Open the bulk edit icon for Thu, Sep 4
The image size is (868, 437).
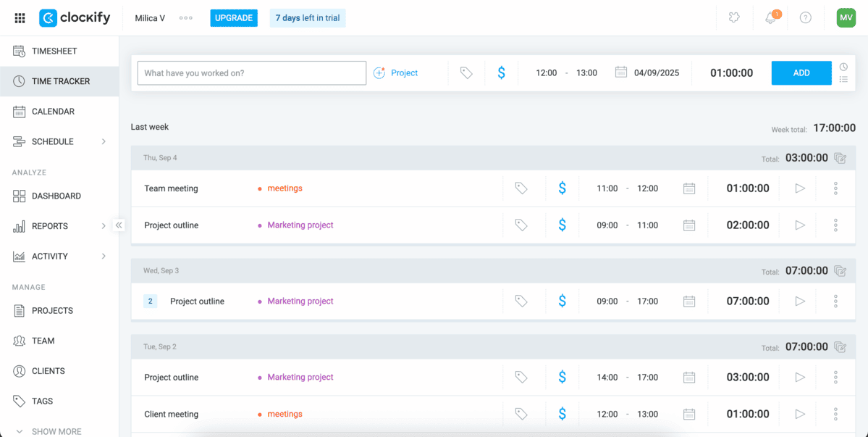point(840,158)
